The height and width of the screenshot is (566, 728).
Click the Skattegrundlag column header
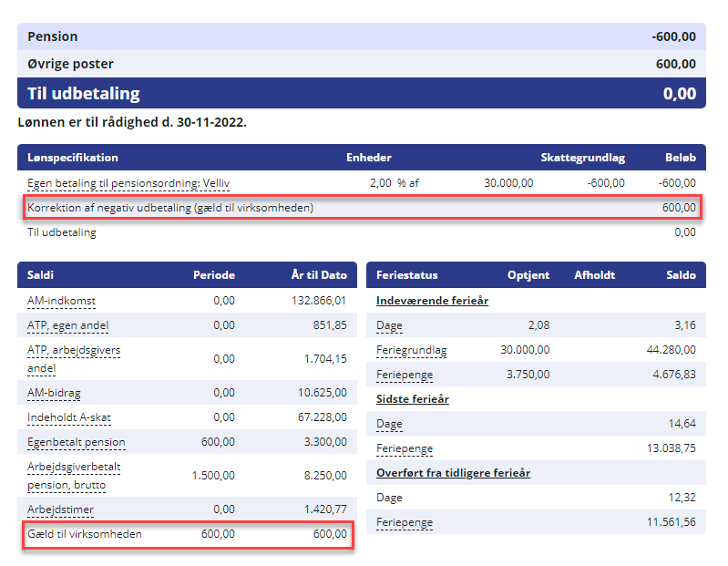[x=583, y=158]
